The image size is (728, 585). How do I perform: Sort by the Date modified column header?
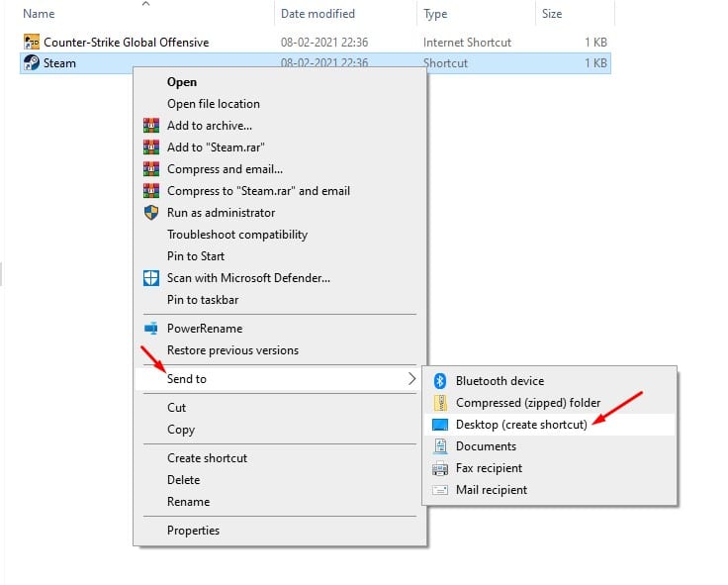pos(318,14)
